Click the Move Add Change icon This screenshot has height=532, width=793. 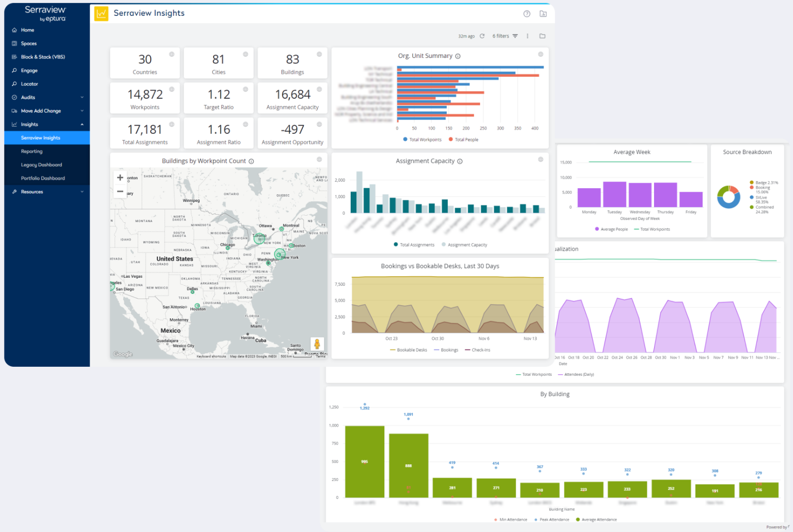14,111
